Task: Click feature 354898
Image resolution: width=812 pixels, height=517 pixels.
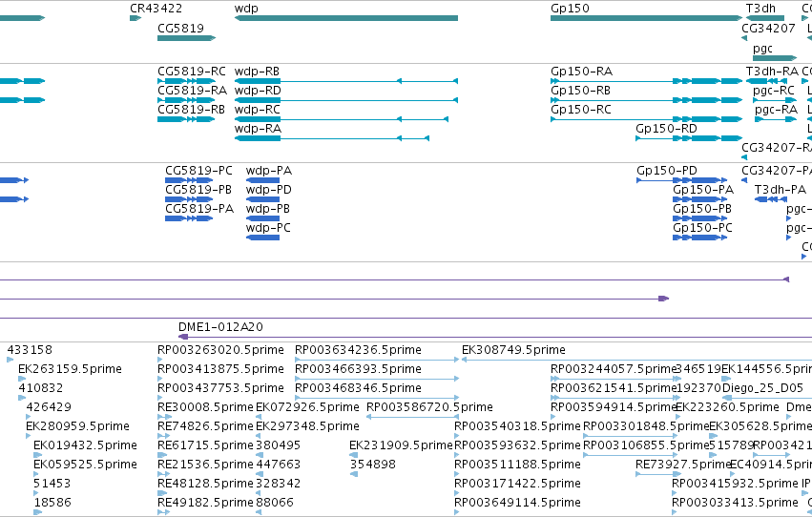Action: (354, 474)
